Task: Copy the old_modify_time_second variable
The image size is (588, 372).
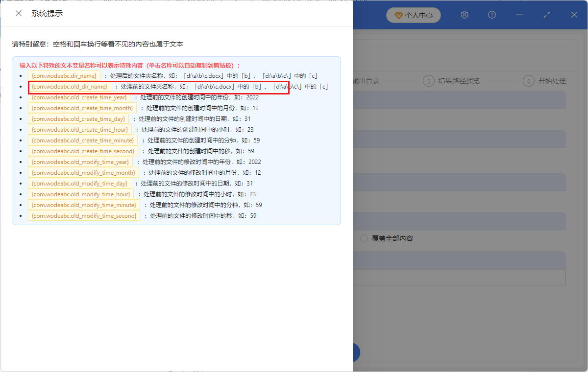Action: click(x=84, y=216)
